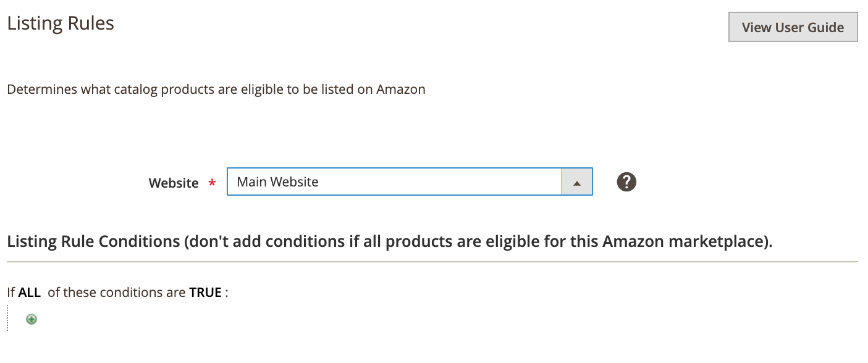Select the Listing Rules page heading
The width and height of the screenshot is (868, 363).
pos(61,23)
